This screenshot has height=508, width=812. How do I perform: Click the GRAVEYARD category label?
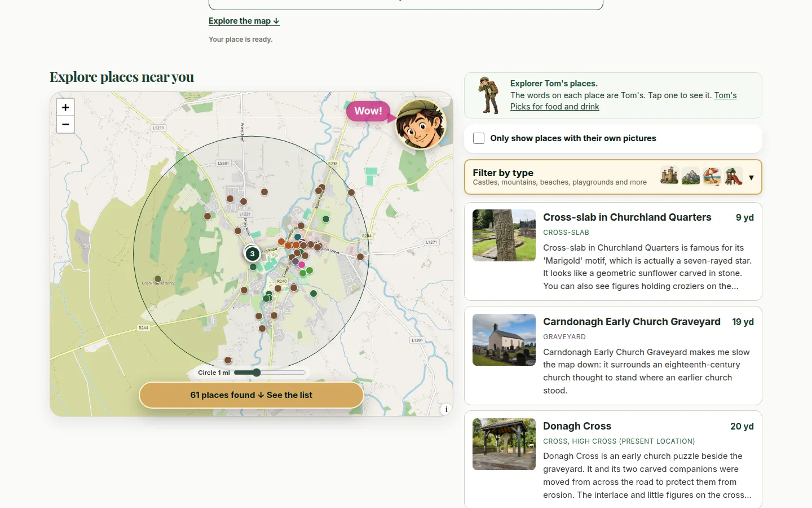point(564,337)
